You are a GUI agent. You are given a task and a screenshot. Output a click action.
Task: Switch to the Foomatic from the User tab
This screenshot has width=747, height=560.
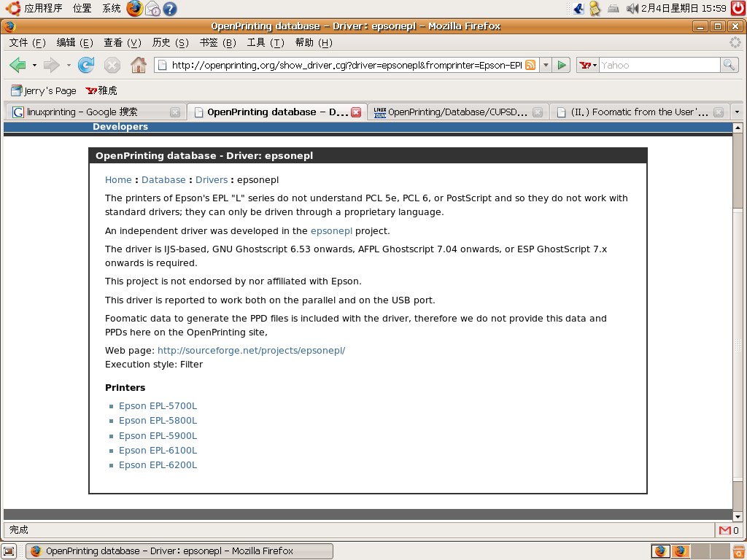(639, 112)
